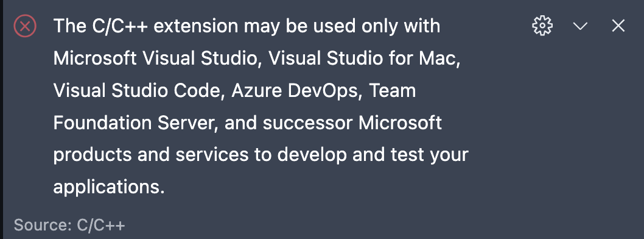Image resolution: width=644 pixels, height=239 pixels.
Task: Click the word 'extension' in first line
Action: (x=196, y=26)
